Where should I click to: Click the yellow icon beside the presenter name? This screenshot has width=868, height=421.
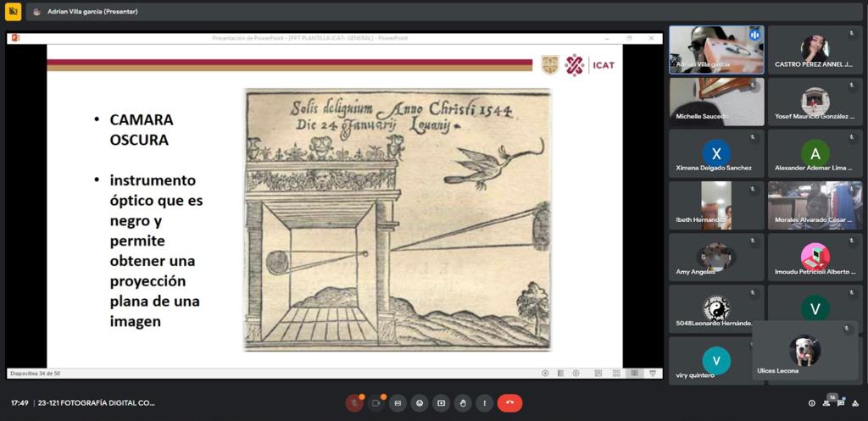click(x=14, y=11)
